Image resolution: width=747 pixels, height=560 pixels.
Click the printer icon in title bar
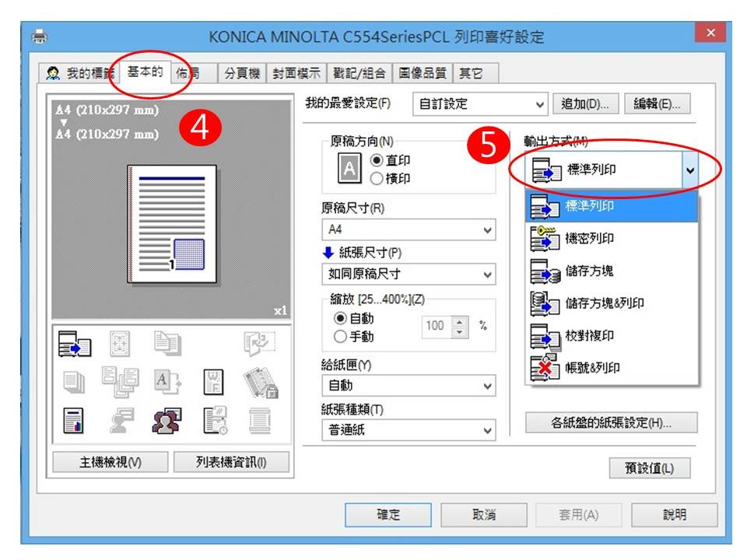click(x=39, y=37)
